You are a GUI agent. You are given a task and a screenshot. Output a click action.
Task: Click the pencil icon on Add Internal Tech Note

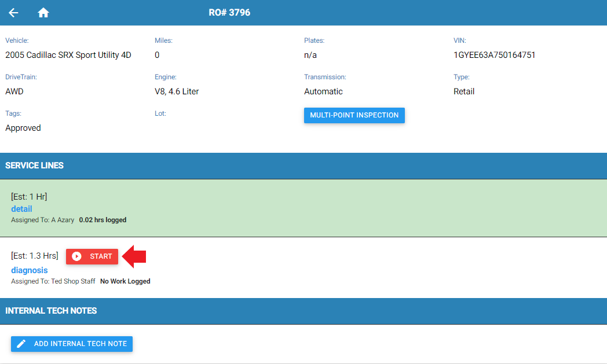pyautogui.click(x=21, y=344)
